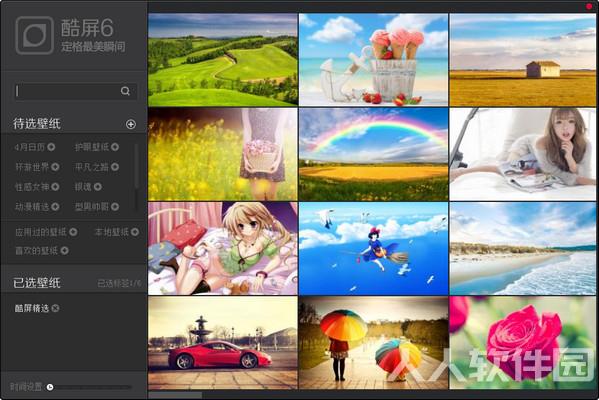This screenshot has width=599, height=400.
Task: Adjust the 时间设置 slider handle
Action: (50, 387)
